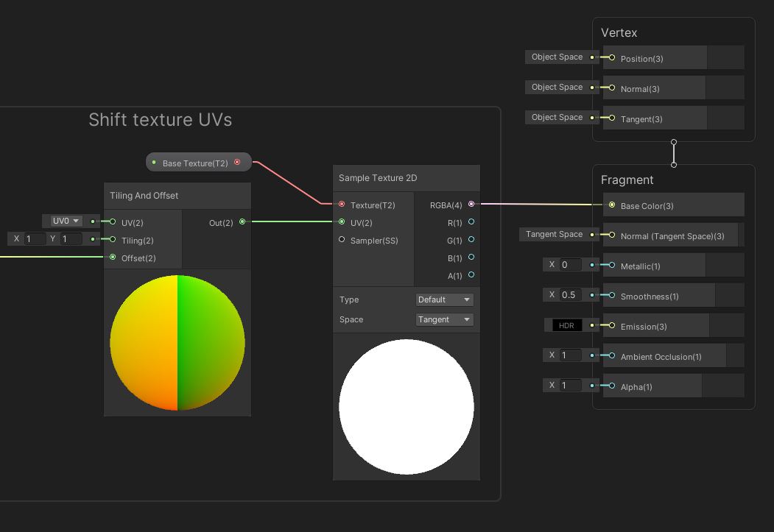Screen dimensions: 774x532
Task: Click the Tiling And Offset preview sphere
Action: 177,343
